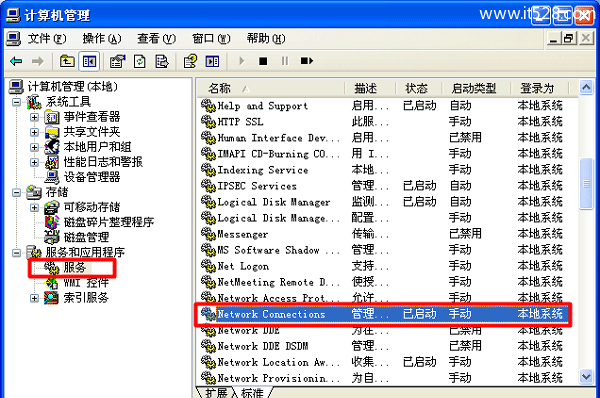Viewport: 600px width, 398px height.
Task: Expand the 索引服务 node
Action: [34, 298]
